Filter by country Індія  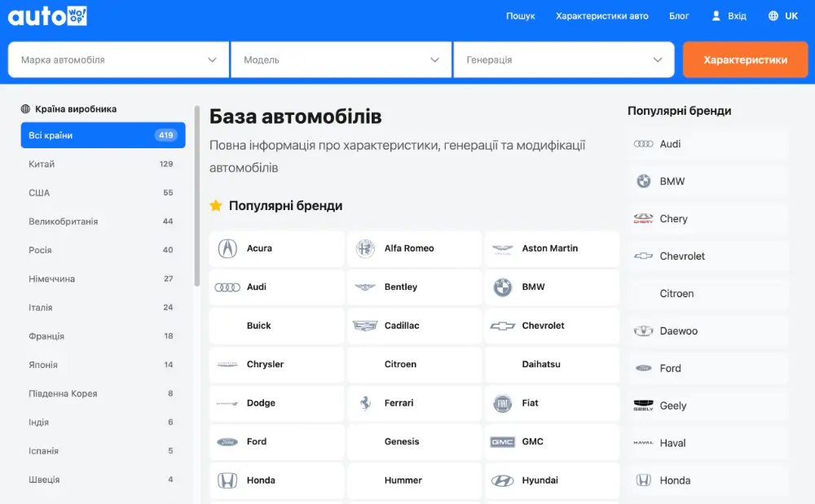(103, 422)
